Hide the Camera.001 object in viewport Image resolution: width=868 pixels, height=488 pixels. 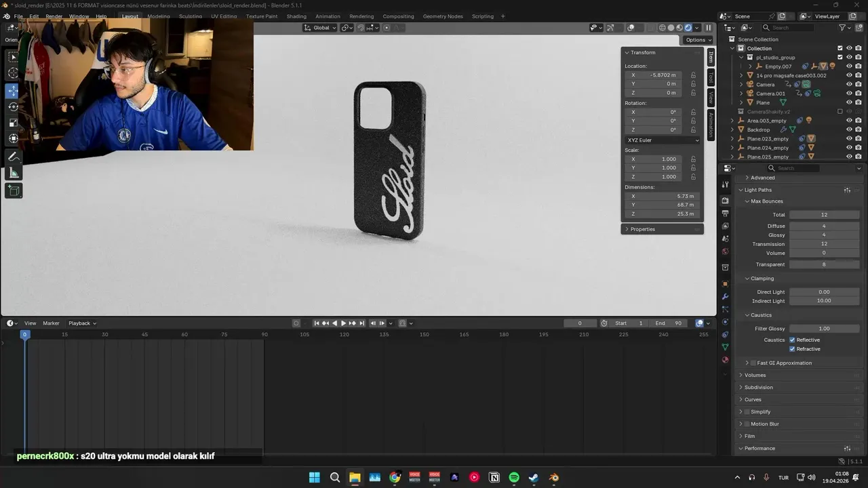(x=849, y=94)
